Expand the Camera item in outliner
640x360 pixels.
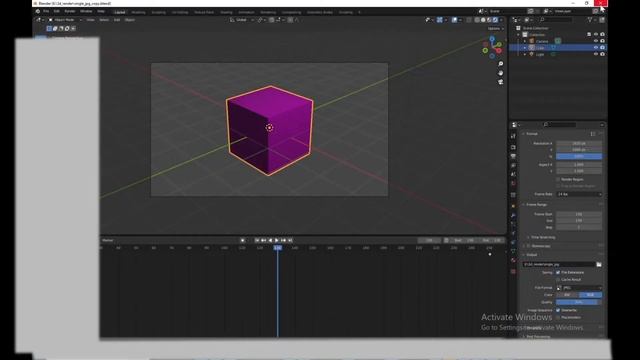525,41
